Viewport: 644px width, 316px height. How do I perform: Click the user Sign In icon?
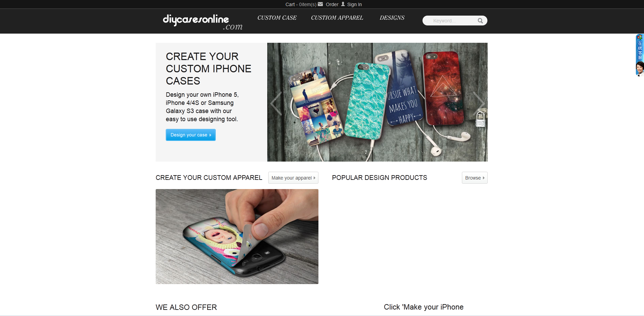click(343, 4)
